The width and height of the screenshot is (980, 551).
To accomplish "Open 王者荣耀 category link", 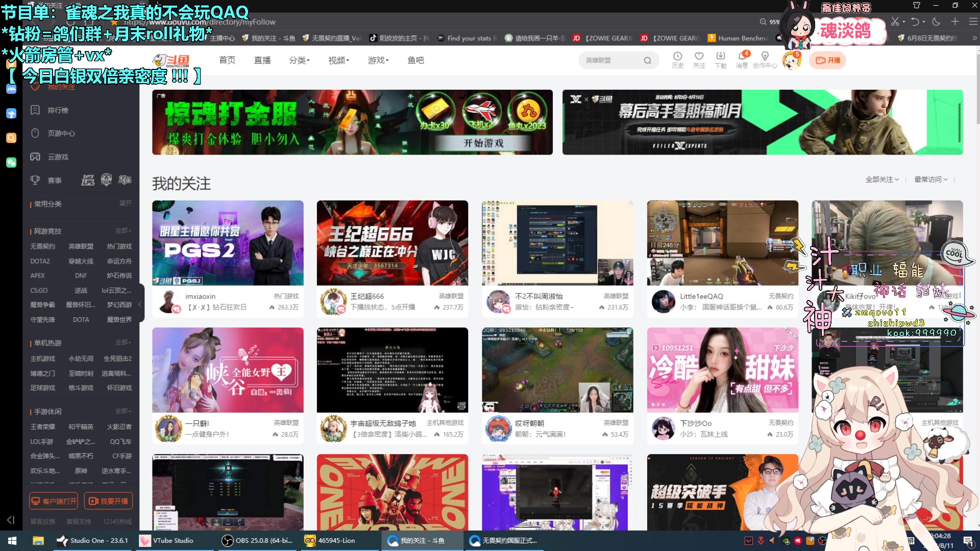I will coord(42,427).
